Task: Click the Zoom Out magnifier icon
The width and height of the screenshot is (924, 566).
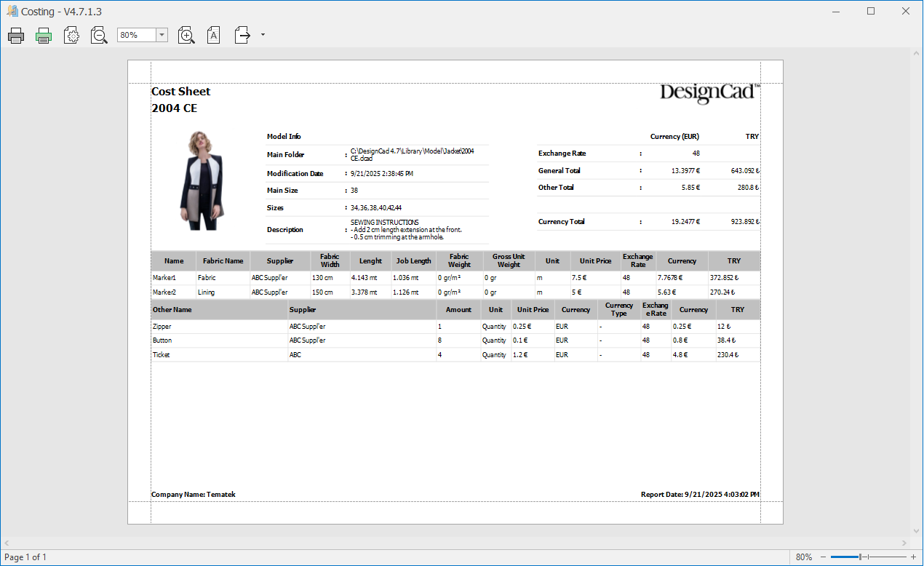Action: [99, 35]
